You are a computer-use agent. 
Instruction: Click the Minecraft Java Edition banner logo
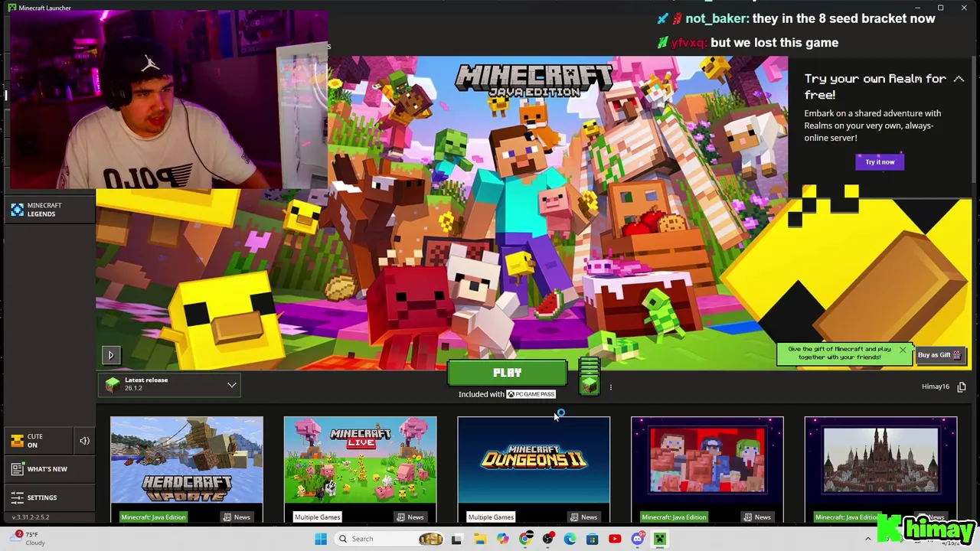coord(534,80)
